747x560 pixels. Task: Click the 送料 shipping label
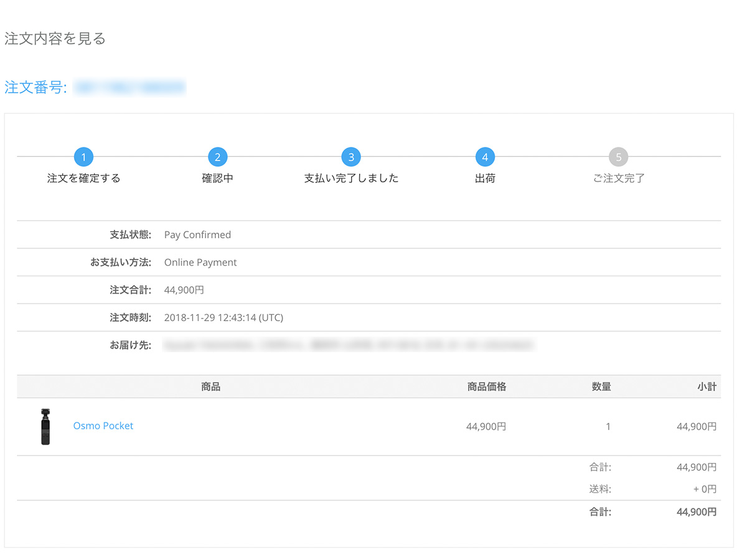[600, 490]
